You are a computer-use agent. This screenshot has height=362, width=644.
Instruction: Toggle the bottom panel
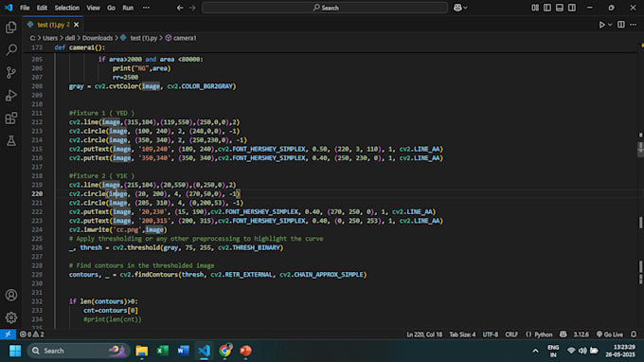point(560,8)
